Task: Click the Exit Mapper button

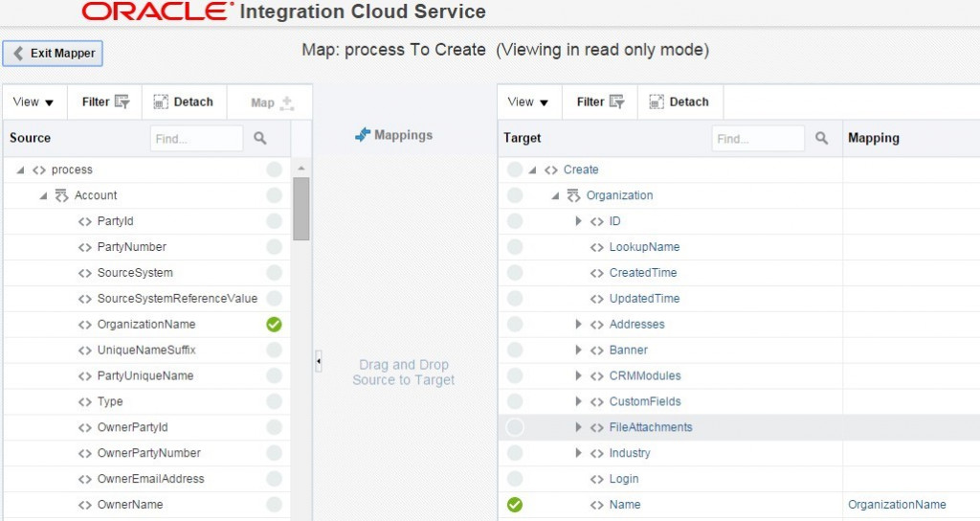Action: [53, 54]
